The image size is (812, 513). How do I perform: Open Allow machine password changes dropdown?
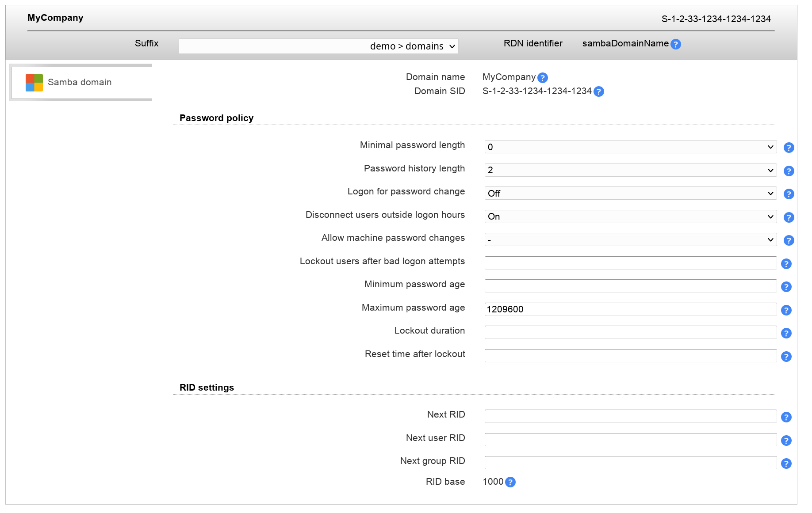click(630, 240)
